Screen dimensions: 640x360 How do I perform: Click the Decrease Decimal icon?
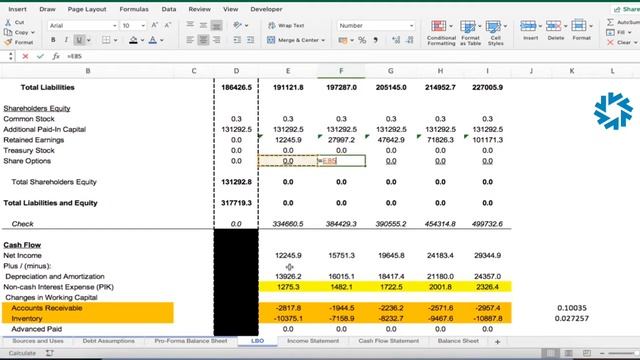[410, 40]
